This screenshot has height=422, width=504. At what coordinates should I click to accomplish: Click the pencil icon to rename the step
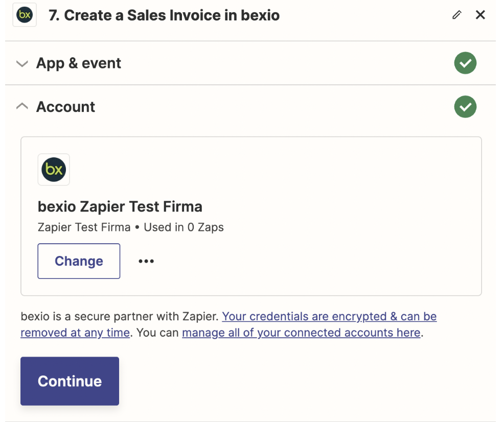(x=456, y=15)
